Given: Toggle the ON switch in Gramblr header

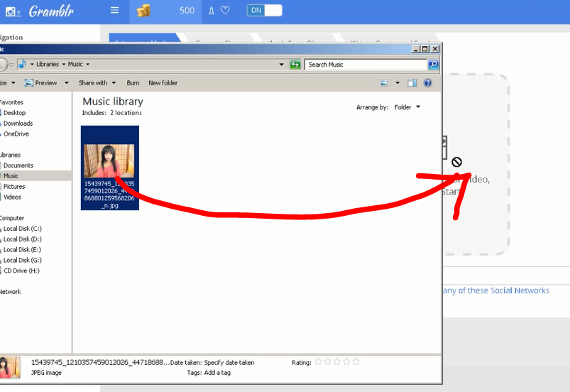Looking at the screenshot, I should [x=264, y=10].
